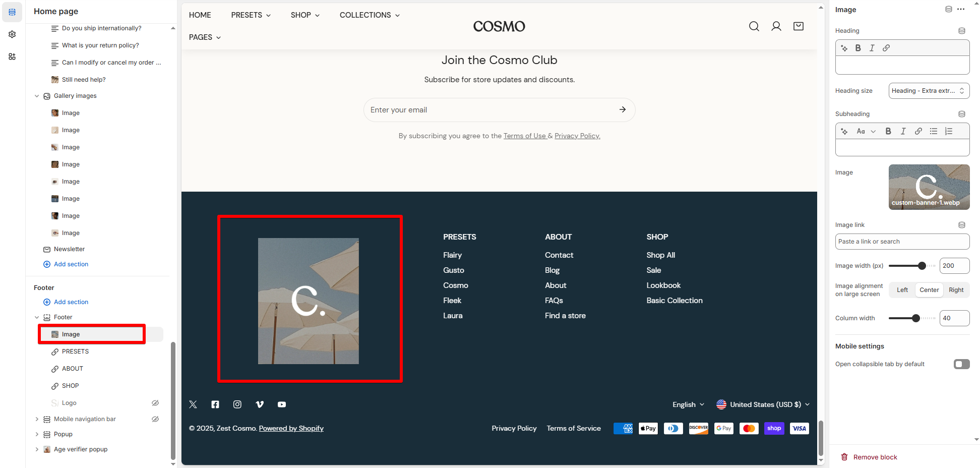Screen dimensions: 980x468
Task: Click the Heading italic formatting icon
Action: [872, 48]
